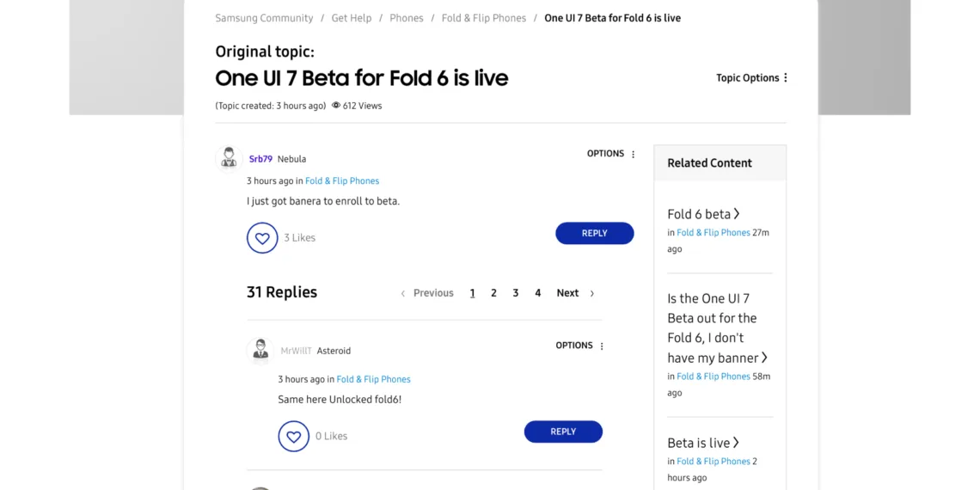The height and width of the screenshot is (490, 980).
Task: Open related topic Beta is live
Action: (x=699, y=444)
